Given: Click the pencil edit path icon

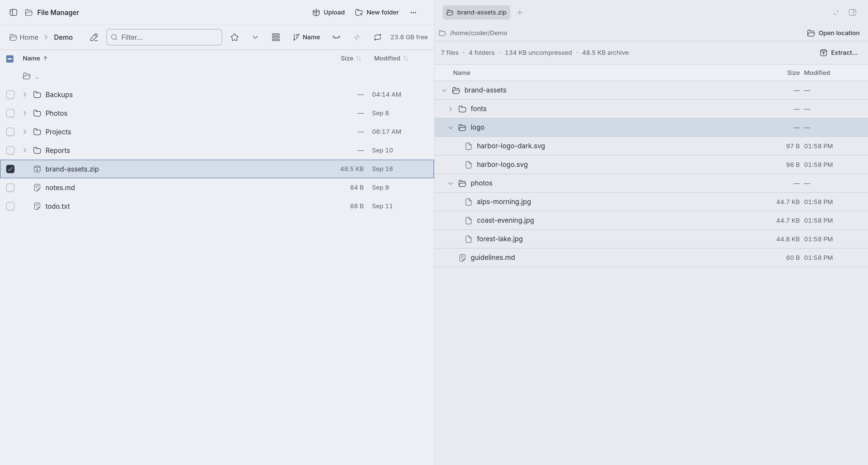Looking at the screenshot, I should 94,37.
